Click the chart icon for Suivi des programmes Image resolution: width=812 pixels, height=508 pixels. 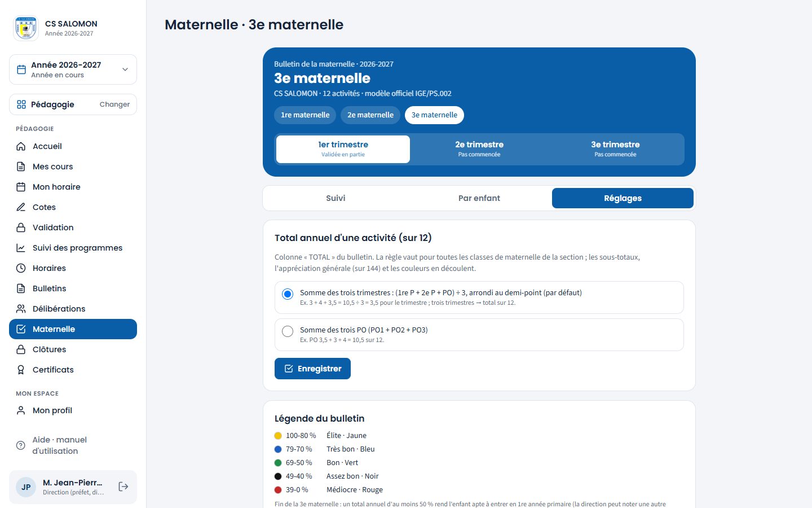(21, 248)
